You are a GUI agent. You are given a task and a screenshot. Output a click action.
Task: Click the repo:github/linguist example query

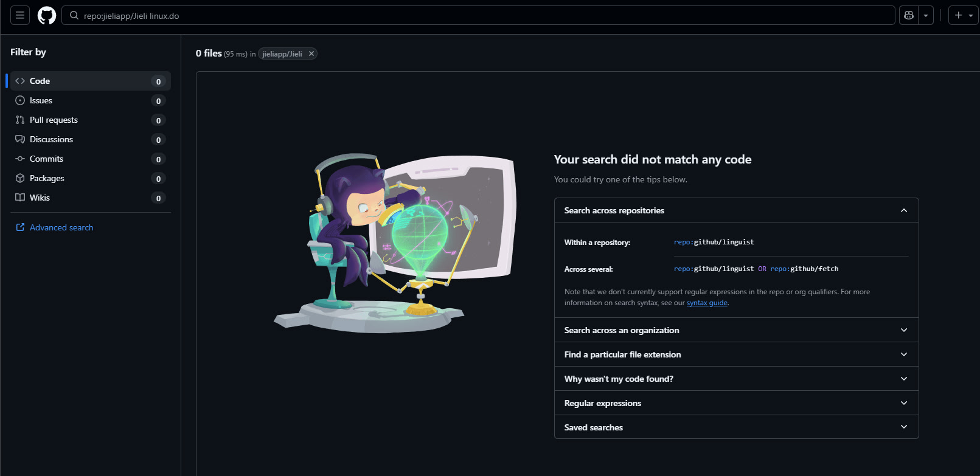[x=714, y=242]
